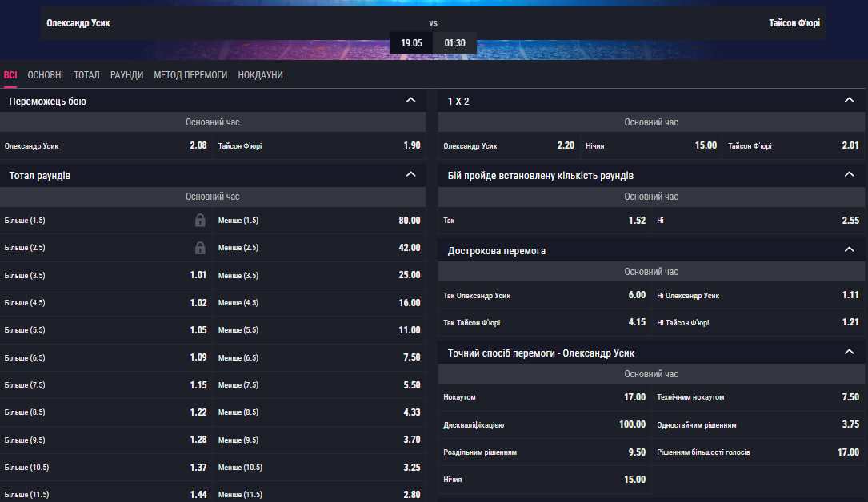868x502 pixels.
Task: Pick Дискваліфікацією outcome at 100.00
Action: click(544, 424)
